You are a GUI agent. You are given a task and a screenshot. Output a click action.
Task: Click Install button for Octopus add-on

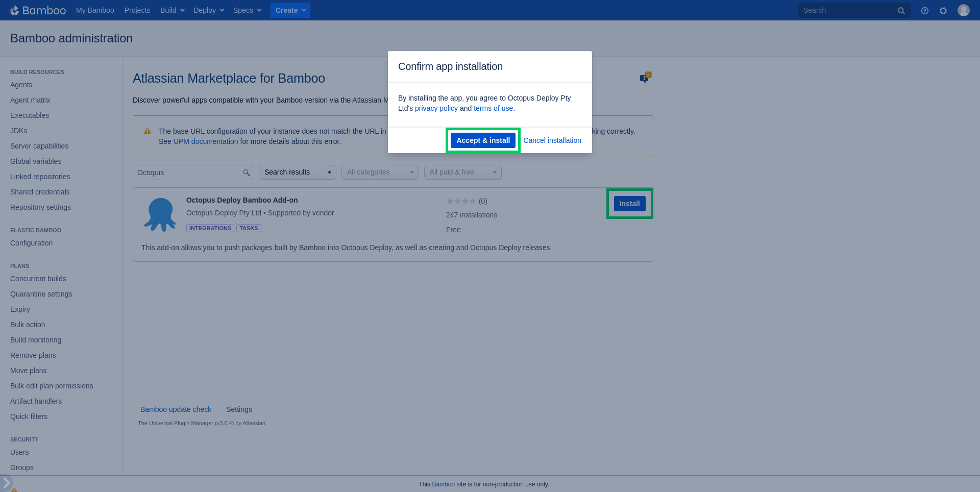click(x=629, y=204)
